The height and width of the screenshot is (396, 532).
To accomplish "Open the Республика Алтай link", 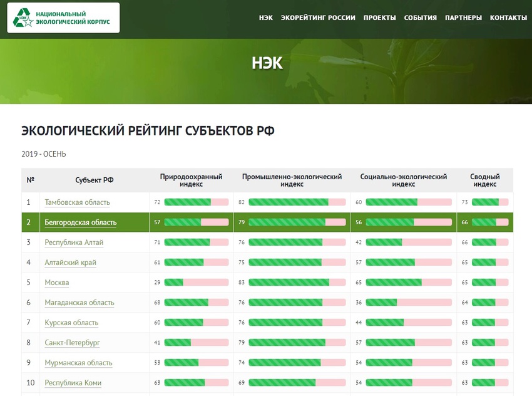I will coord(74,242).
